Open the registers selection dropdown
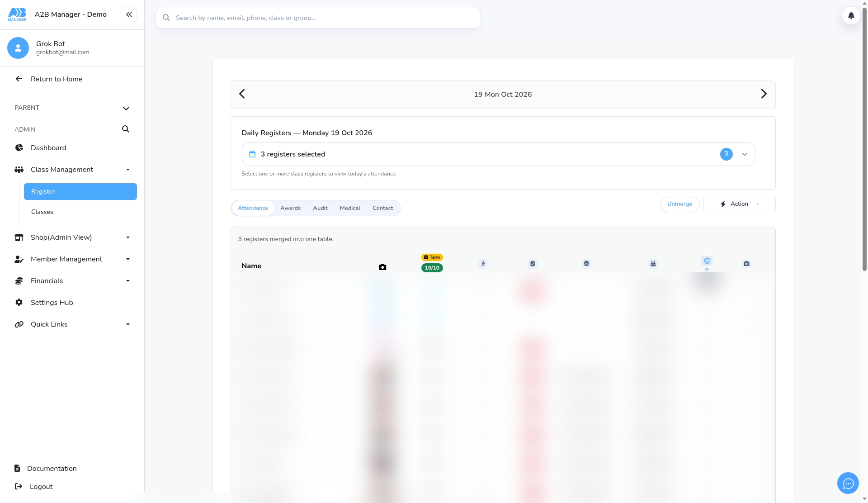This screenshot has width=868, height=503. [x=498, y=154]
